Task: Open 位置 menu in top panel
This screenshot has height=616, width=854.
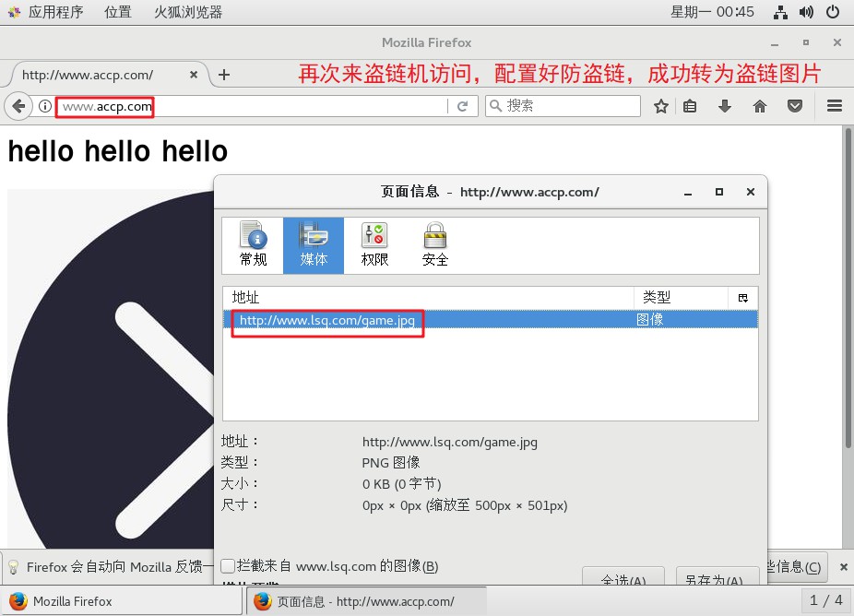Action: click(118, 12)
